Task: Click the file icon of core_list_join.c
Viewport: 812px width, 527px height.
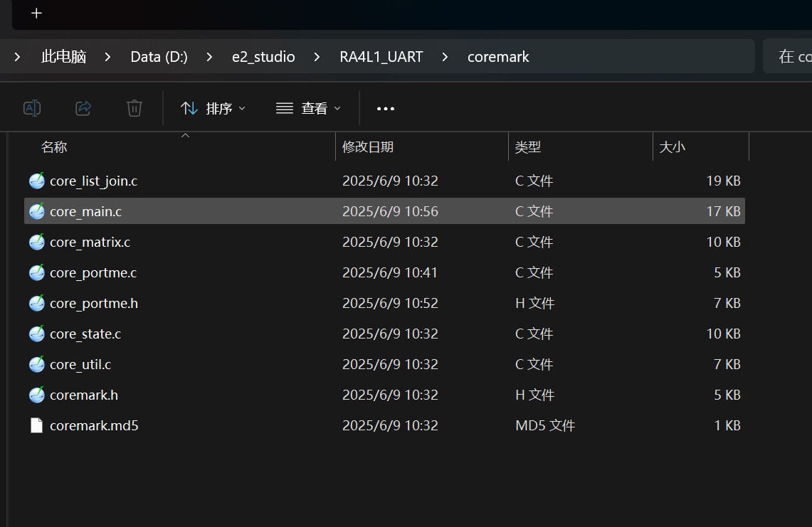Action: pyautogui.click(x=37, y=181)
